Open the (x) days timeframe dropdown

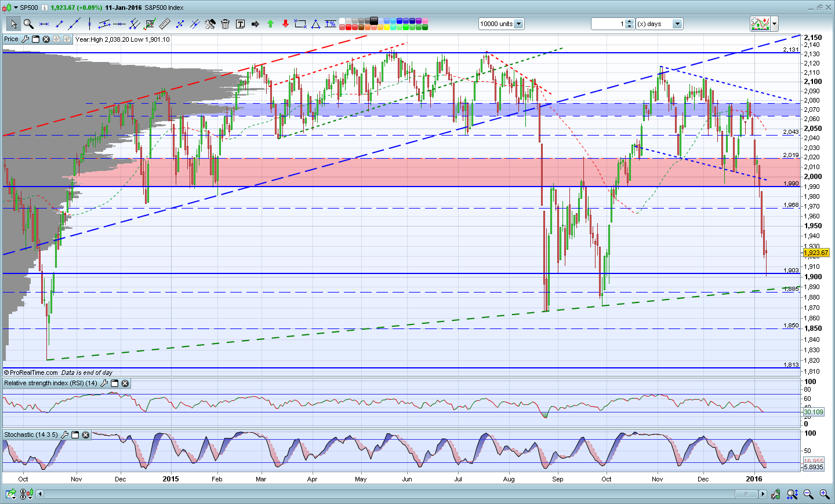tap(677, 24)
